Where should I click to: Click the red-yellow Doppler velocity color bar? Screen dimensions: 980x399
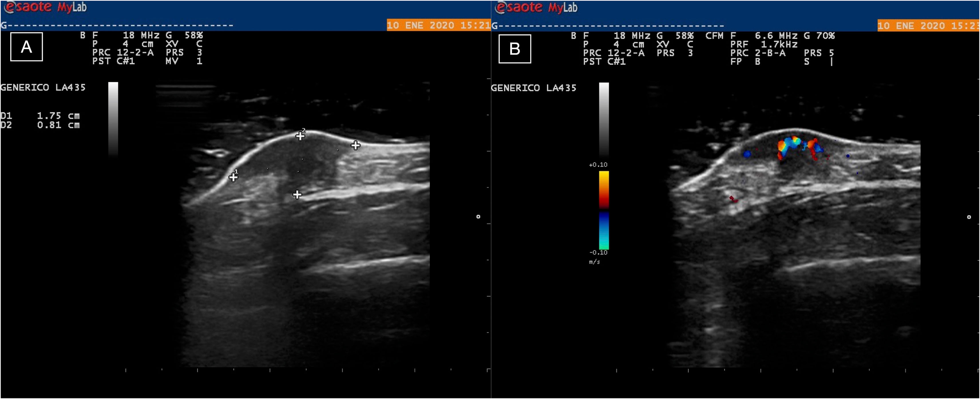(x=604, y=189)
